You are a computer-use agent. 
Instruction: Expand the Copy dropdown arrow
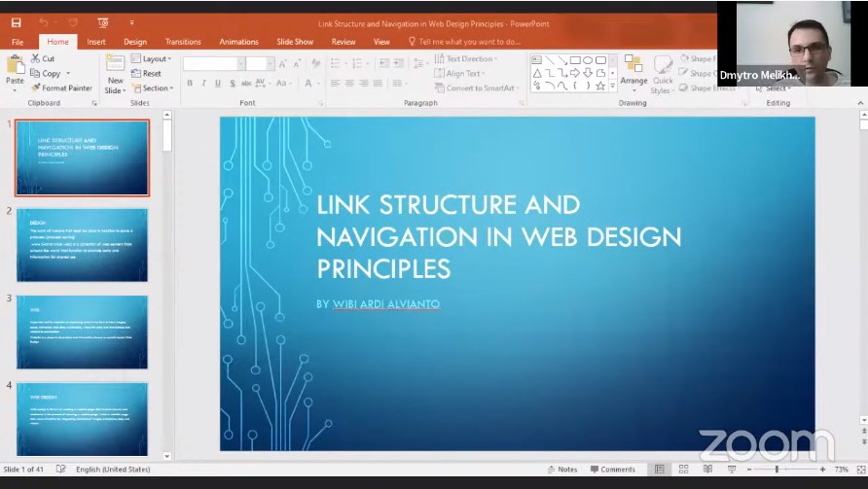point(68,73)
